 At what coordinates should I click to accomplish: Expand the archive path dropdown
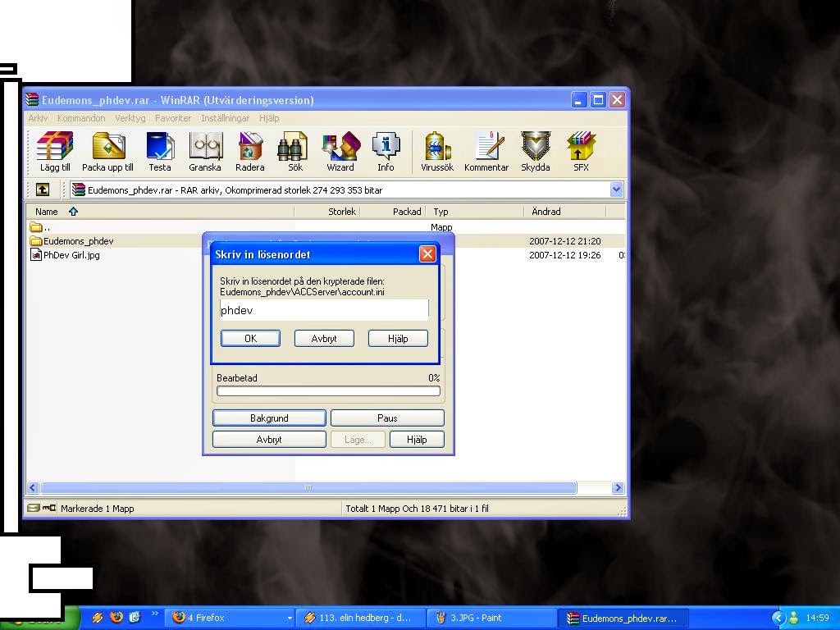coord(616,189)
